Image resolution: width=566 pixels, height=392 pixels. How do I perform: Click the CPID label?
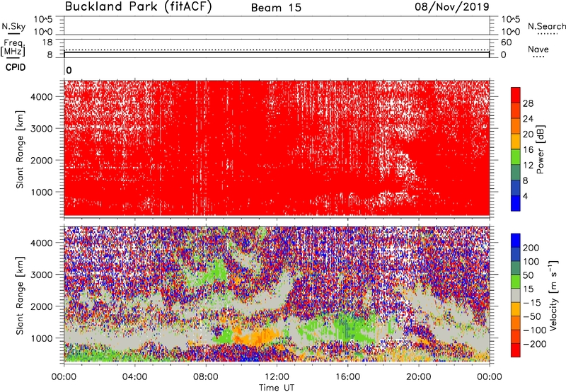tap(16, 67)
